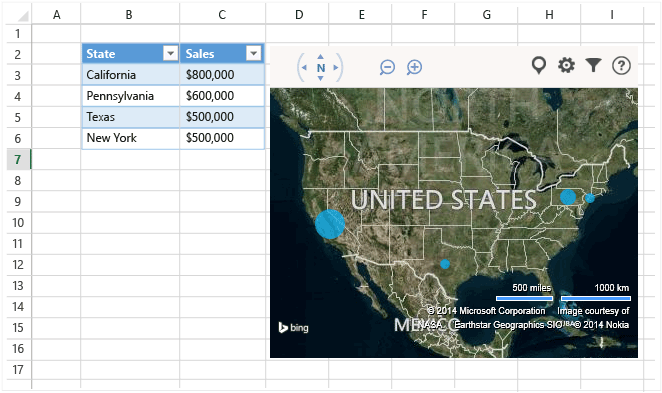The image size is (662, 393).
Task: Select column E header
Action: pos(360,15)
